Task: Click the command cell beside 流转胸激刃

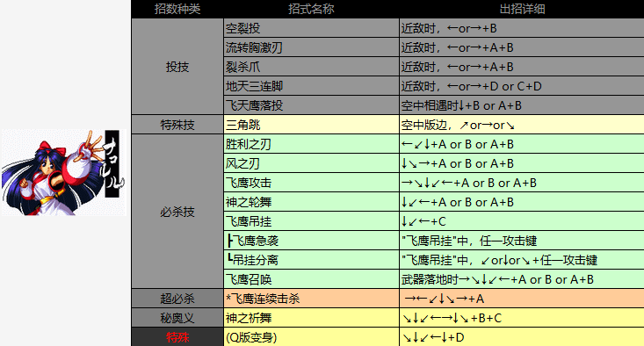Action: (522, 47)
